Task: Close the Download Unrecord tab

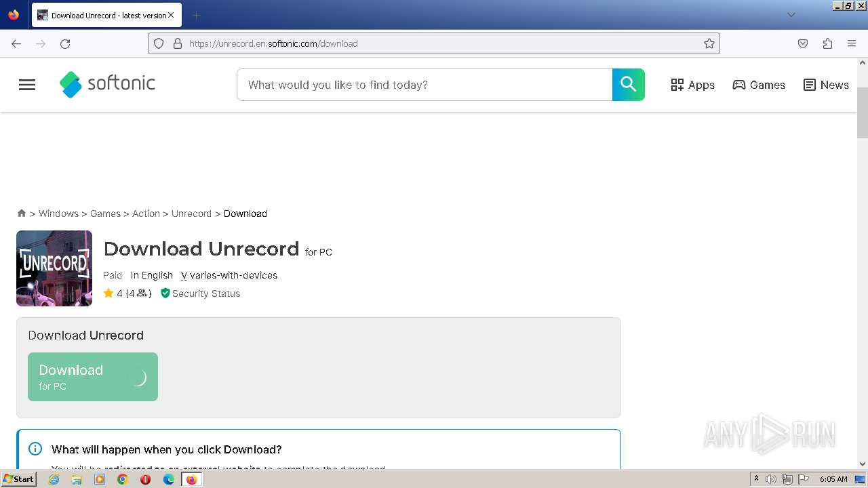Action: pos(171,15)
